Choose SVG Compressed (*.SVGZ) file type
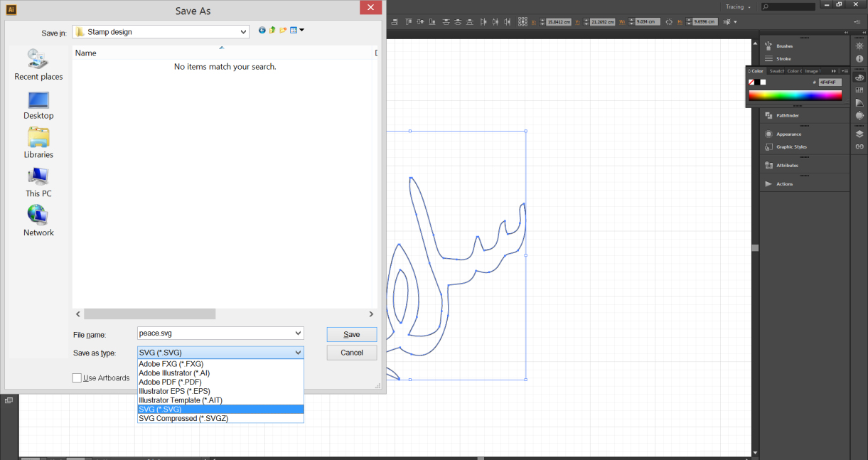 coord(220,419)
